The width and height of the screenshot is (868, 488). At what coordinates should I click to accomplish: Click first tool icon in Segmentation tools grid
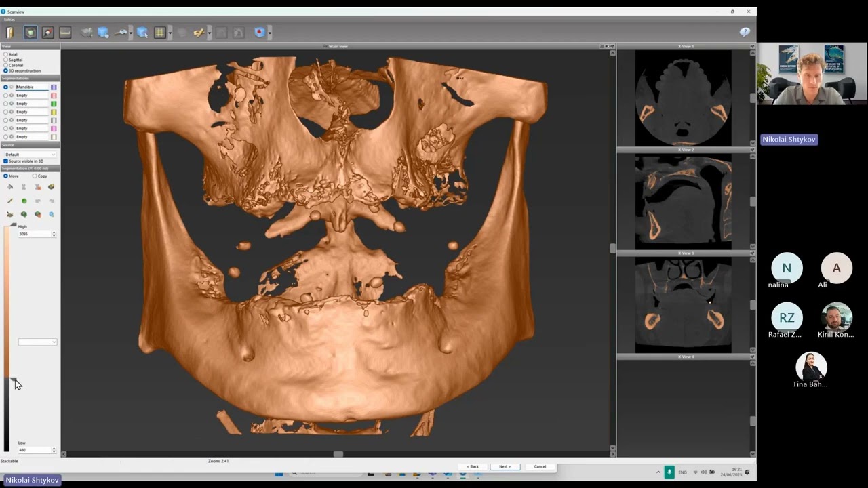10,187
